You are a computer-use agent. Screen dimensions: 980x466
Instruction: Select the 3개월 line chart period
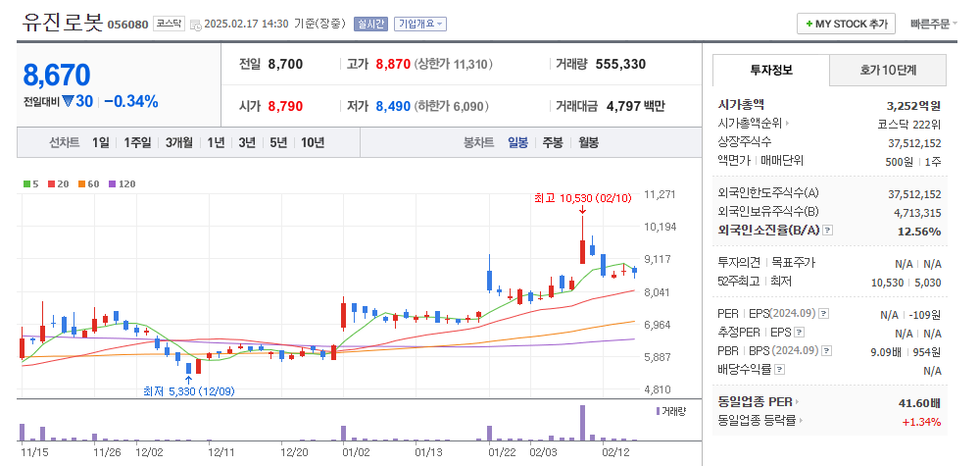[179, 142]
